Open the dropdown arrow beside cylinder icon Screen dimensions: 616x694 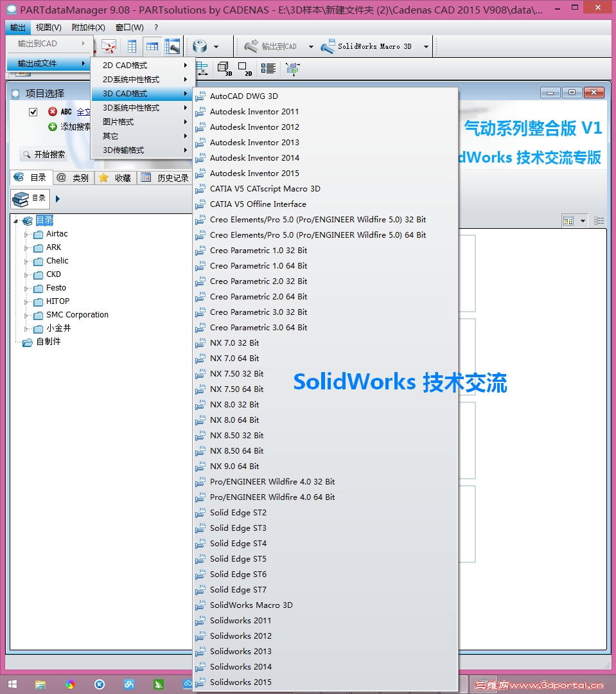coord(216,46)
